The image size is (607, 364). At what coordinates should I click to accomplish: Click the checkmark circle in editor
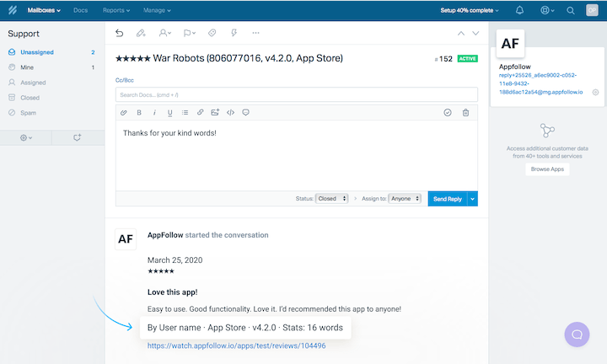click(x=448, y=113)
